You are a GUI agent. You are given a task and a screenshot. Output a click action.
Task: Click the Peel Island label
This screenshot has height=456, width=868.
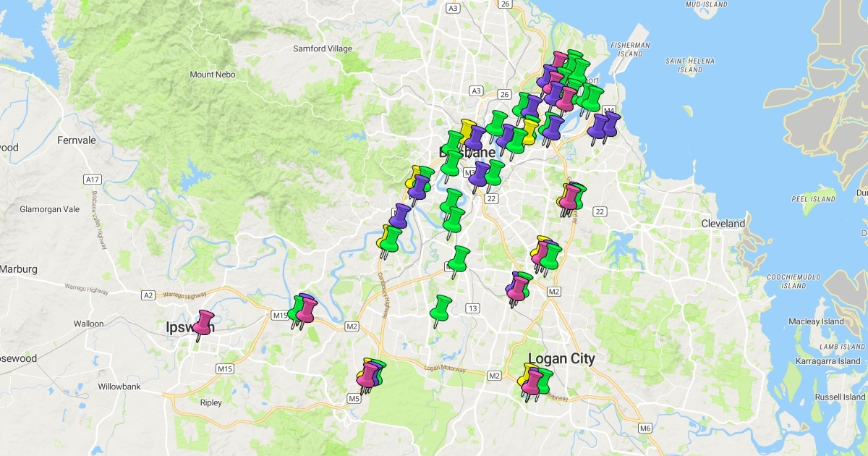coord(814,198)
